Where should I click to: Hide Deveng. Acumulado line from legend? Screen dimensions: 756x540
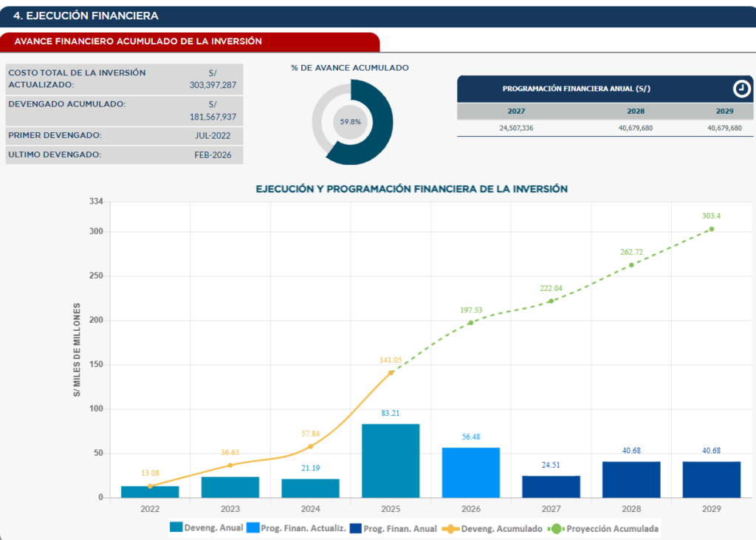coord(492,528)
